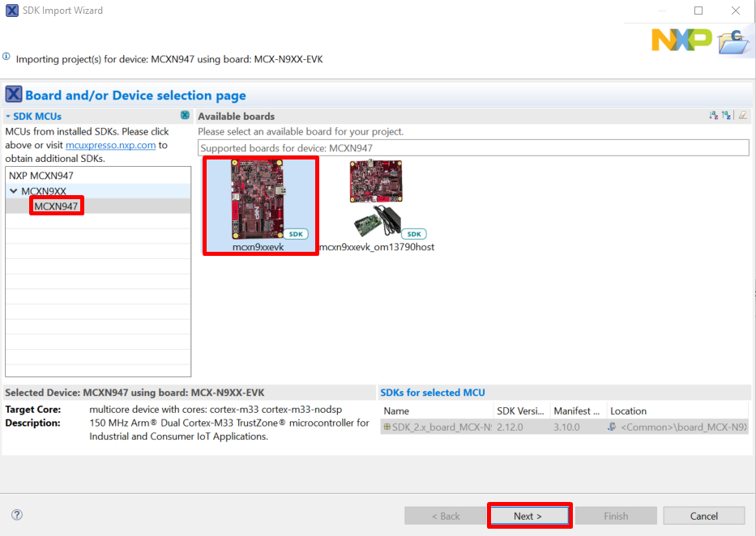Open the mcuxpresso.nxp.com link

(x=110, y=145)
